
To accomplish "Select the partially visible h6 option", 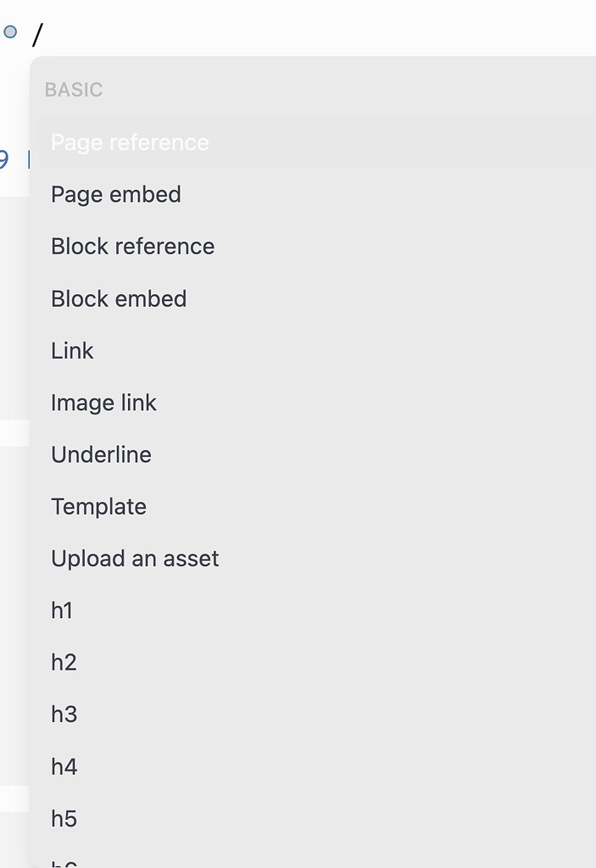I will click(x=64, y=863).
